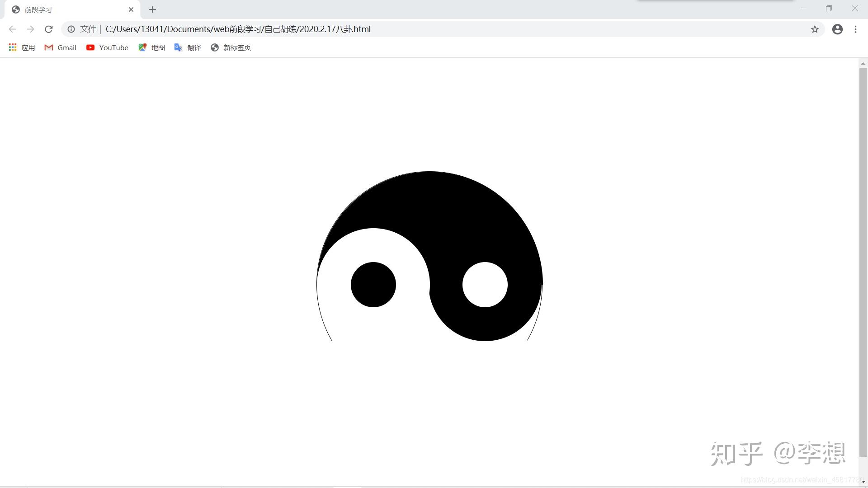868x488 pixels.
Task: Open the 应用 apps shortcut
Action: pyautogui.click(x=22, y=47)
